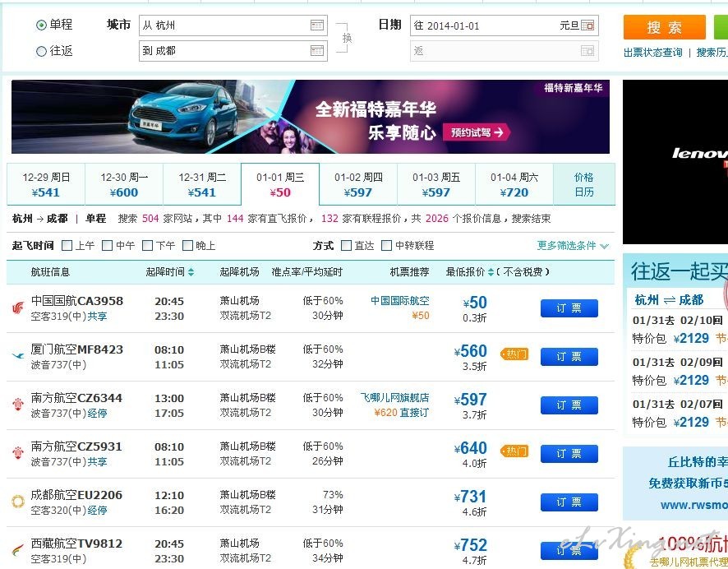Click price ¥50 in CA3958 row

coord(475,303)
